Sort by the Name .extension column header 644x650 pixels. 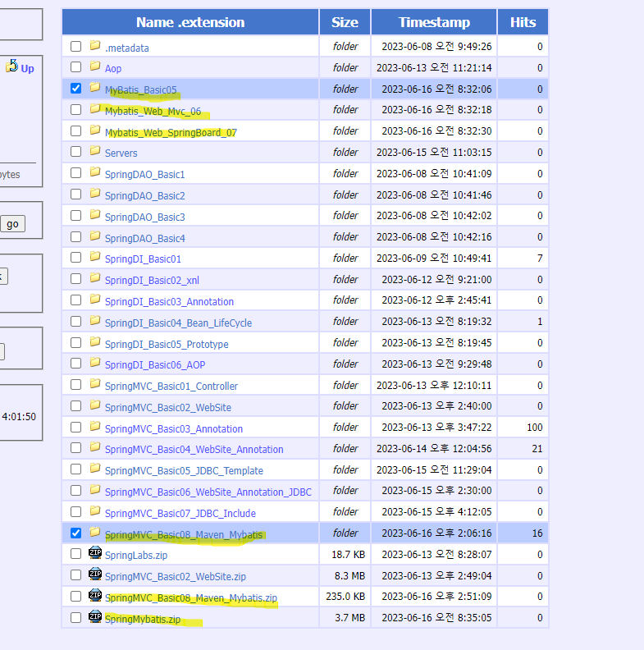pos(190,22)
